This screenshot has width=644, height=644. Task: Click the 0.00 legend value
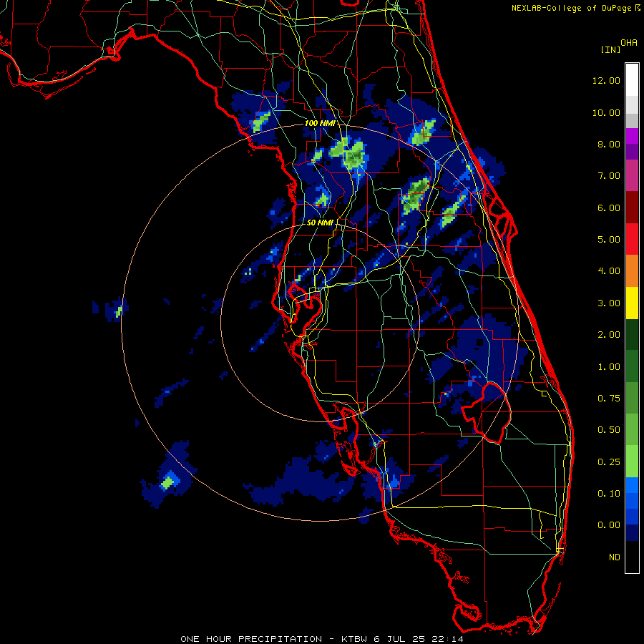coord(609,525)
